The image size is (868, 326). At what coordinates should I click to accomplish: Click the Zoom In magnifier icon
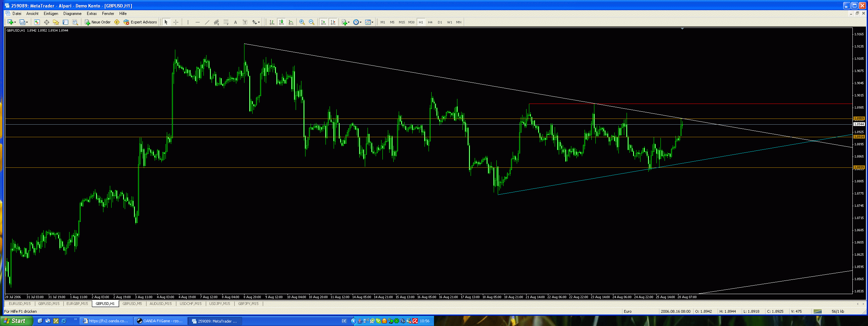click(x=302, y=22)
